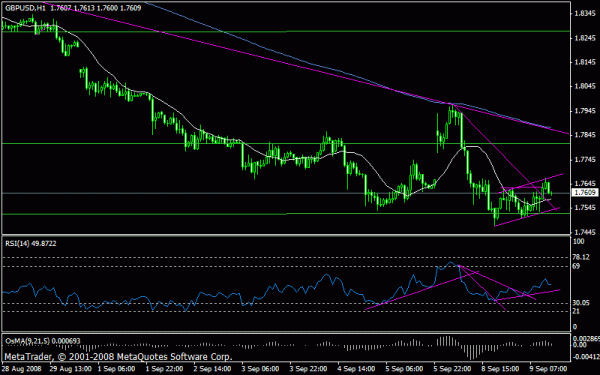The width and height of the screenshot is (600, 375).
Task: Click the 1.7445 price axis label
Action: point(585,232)
